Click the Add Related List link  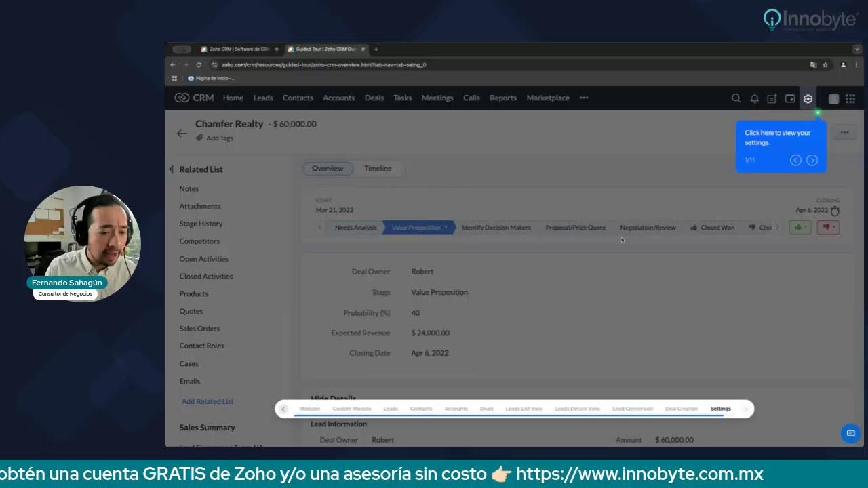tap(208, 401)
